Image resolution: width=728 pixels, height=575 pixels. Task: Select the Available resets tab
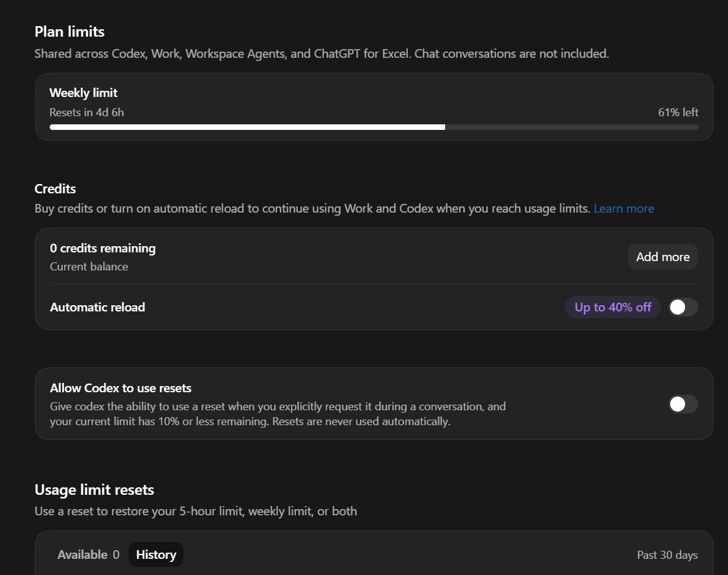88,554
